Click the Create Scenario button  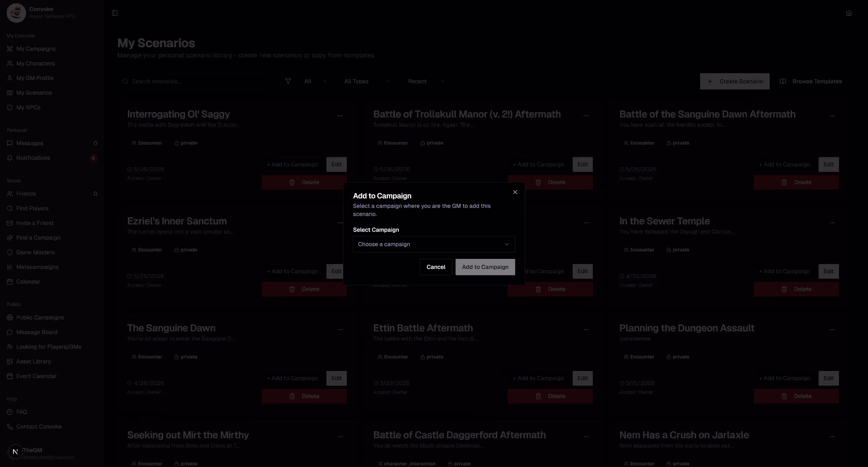tap(734, 81)
